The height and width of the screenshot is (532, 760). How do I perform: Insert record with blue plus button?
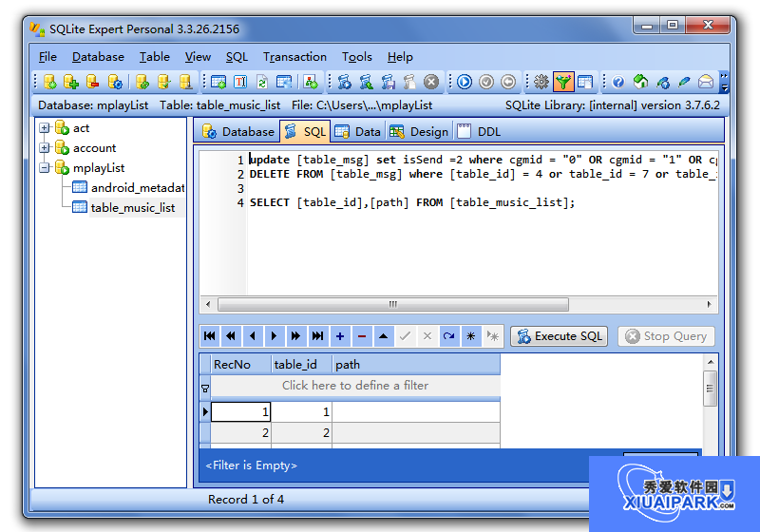coord(340,336)
